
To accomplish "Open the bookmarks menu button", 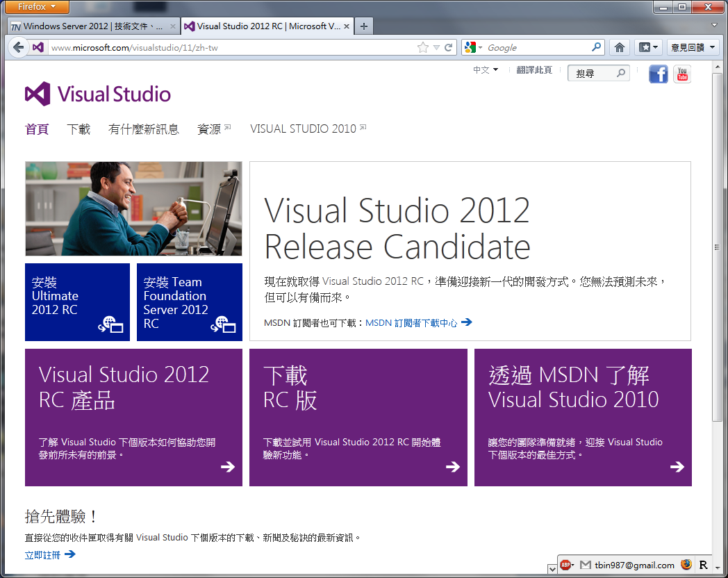I will (x=648, y=47).
